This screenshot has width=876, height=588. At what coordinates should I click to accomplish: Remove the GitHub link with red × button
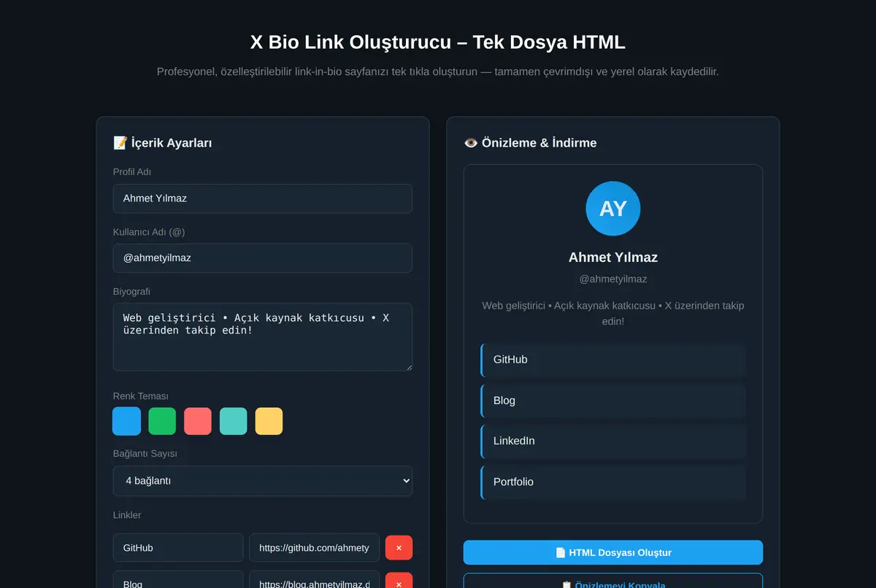pos(399,548)
